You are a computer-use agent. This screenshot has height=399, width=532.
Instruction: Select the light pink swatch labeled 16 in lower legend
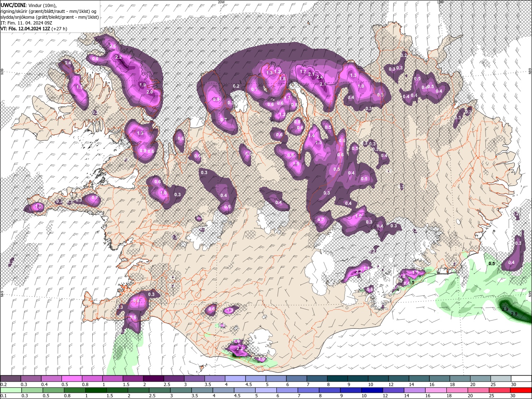435,390
